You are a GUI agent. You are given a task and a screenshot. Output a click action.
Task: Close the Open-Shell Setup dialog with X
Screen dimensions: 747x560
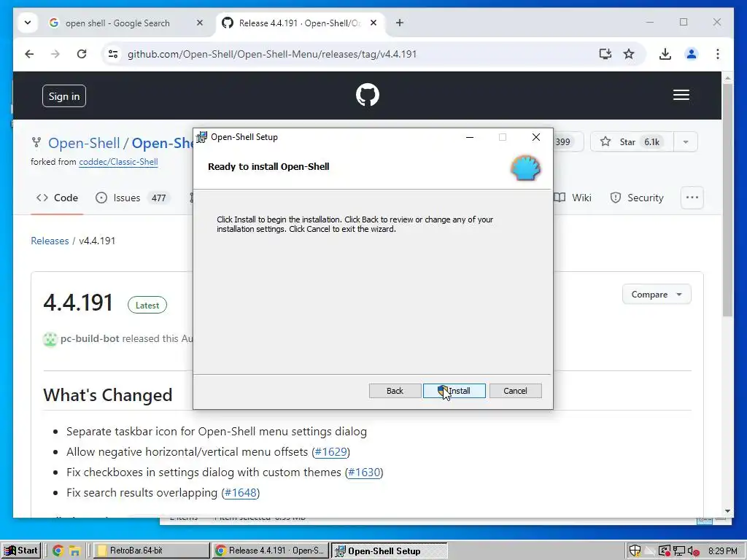536,137
